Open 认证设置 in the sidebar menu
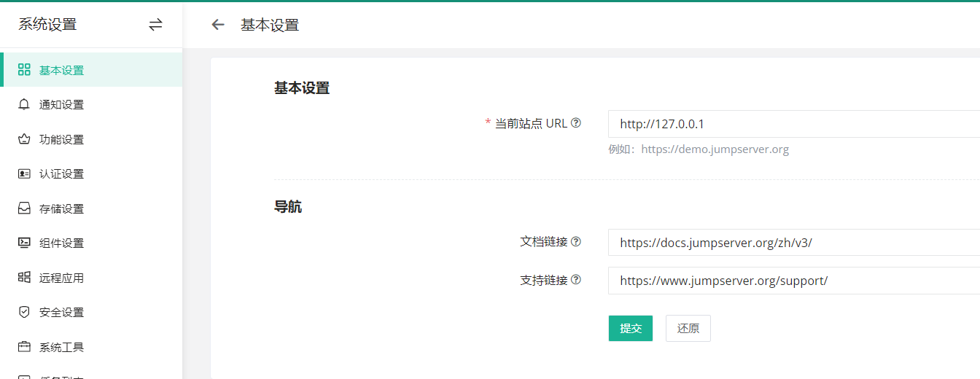Viewport: 980px width, 379px height. 91,173
